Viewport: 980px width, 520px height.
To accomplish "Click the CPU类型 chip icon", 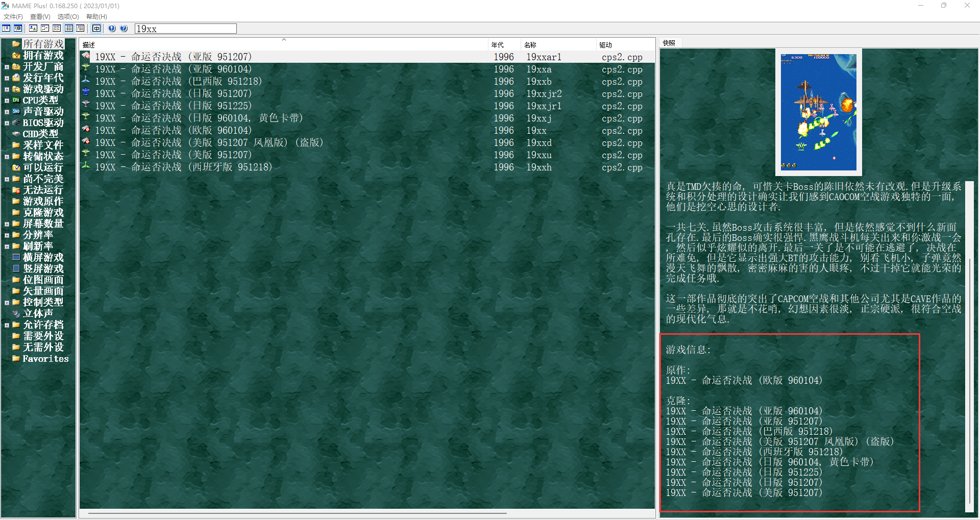I will 16,101.
